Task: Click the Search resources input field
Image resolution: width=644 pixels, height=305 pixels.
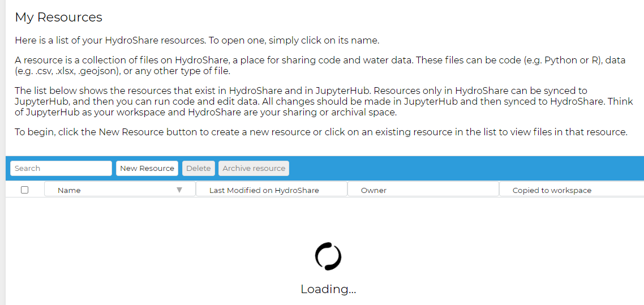Action: [61, 168]
